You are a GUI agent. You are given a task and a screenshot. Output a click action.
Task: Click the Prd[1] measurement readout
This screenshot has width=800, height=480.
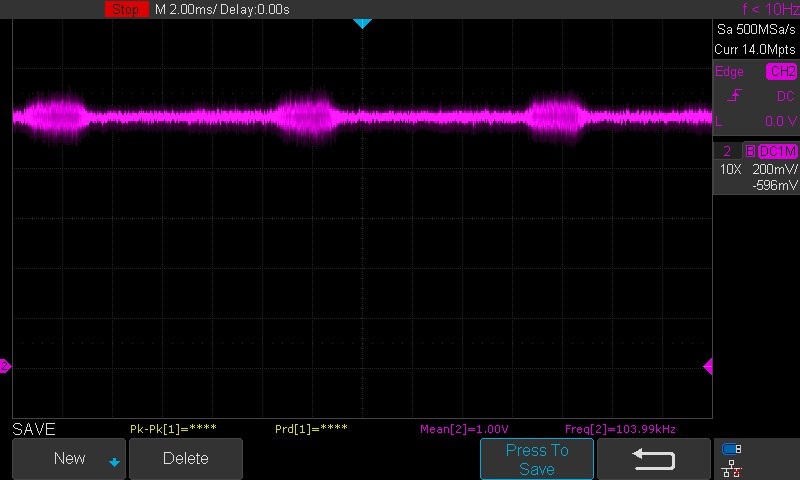tap(311, 429)
